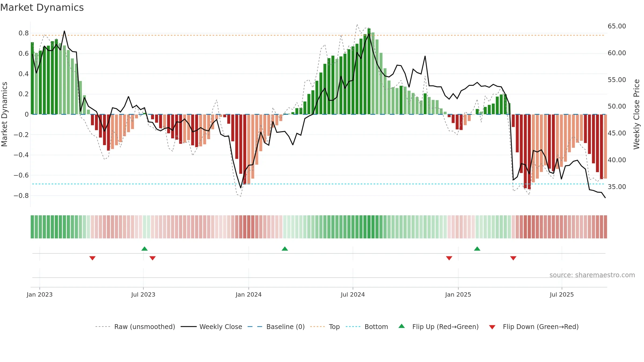Click the green Flip Up triangle icon in the legend
The image size is (644, 362).
tap(401, 326)
